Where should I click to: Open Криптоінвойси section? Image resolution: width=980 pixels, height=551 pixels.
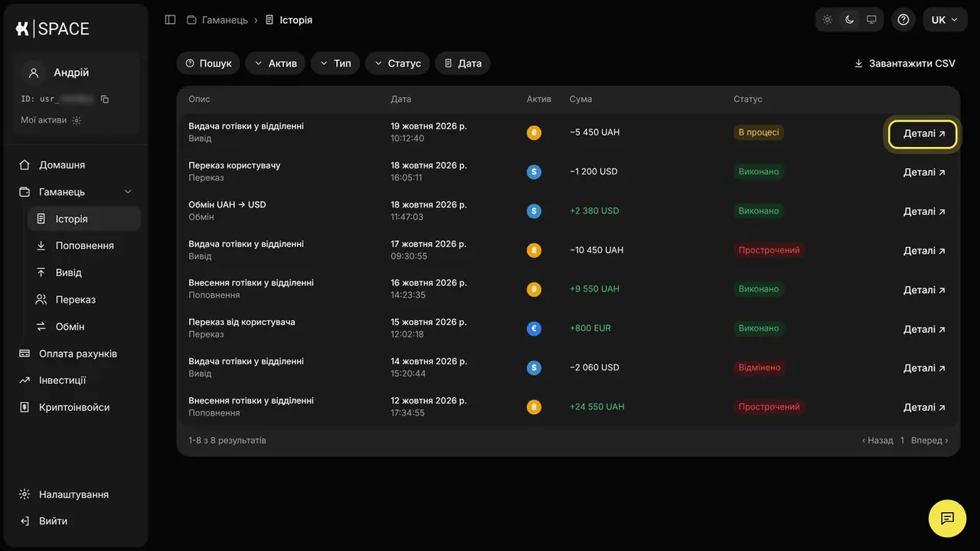tap(73, 407)
